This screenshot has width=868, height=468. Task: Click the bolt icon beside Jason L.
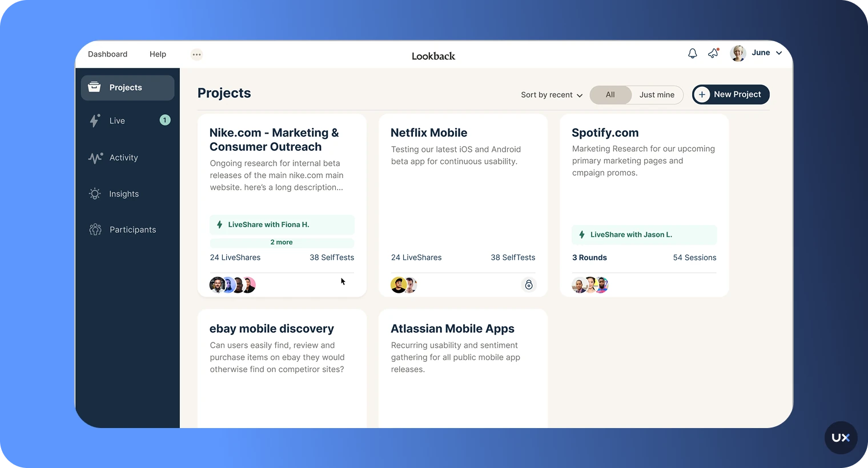(582, 235)
